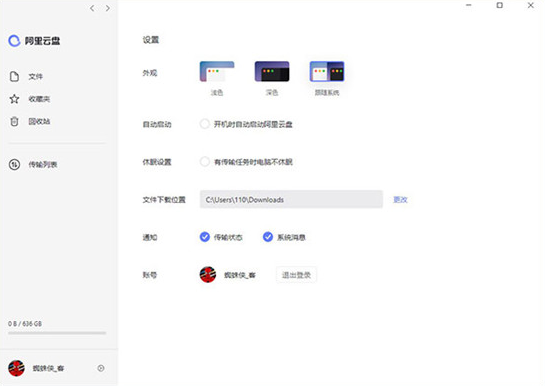Click the star favorites icon
The height and width of the screenshot is (386, 545).
point(14,99)
